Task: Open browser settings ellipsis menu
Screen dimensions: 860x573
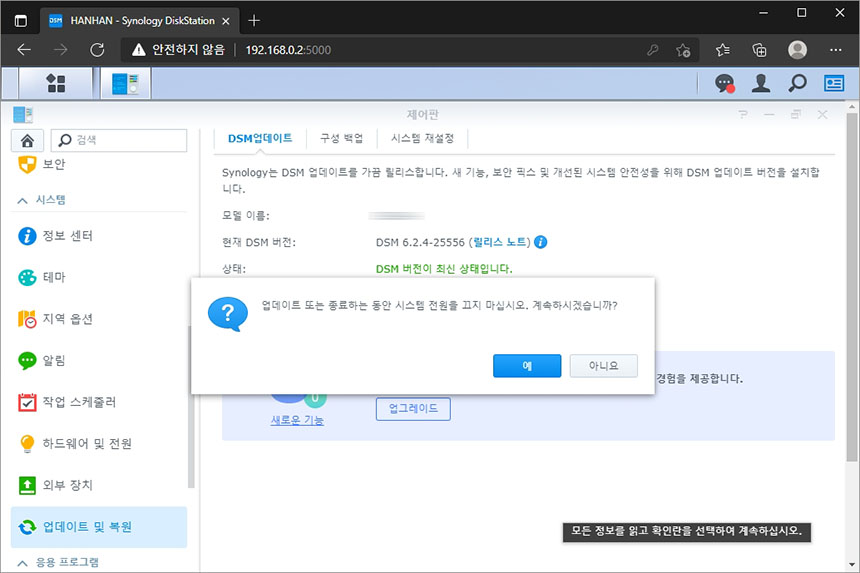Action: [x=836, y=50]
